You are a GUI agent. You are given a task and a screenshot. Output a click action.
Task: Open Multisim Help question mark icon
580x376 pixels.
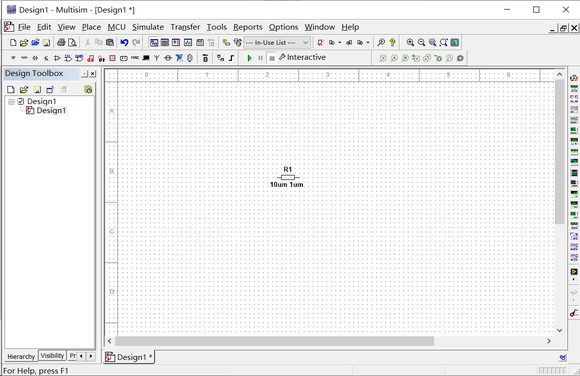point(392,43)
